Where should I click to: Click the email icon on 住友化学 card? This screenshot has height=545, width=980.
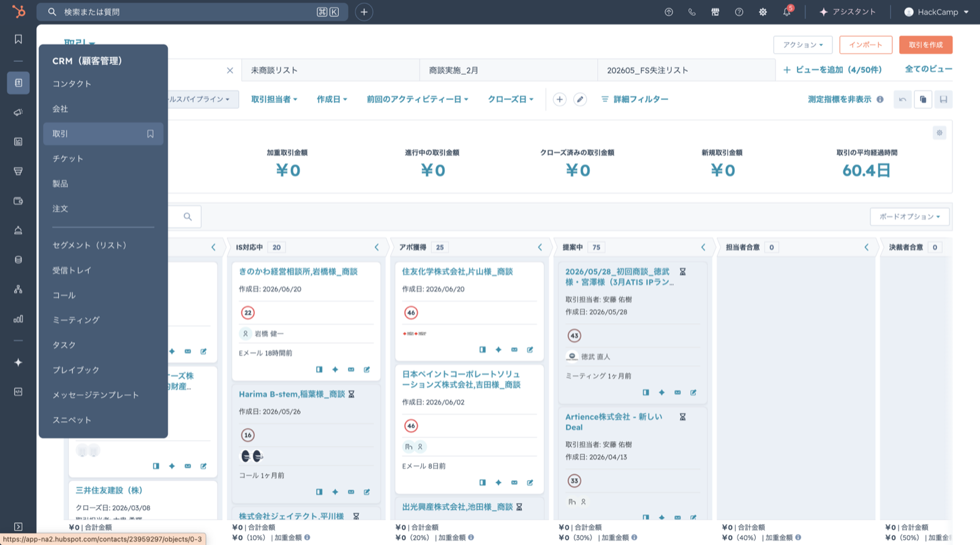tap(514, 349)
